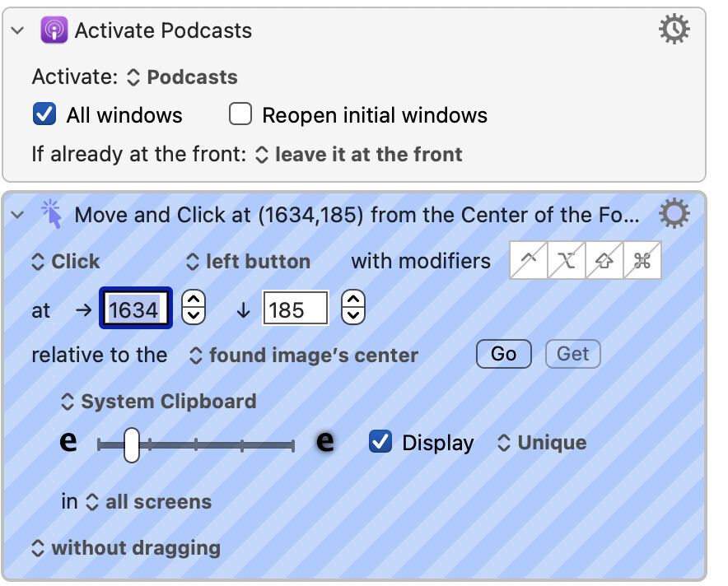Toggle the Command modifier key
This screenshot has height=586, width=728.
(642, 260)
